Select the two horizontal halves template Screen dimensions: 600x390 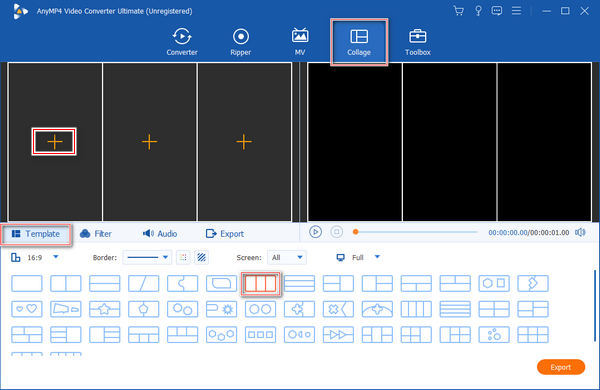tap(104, 284)
